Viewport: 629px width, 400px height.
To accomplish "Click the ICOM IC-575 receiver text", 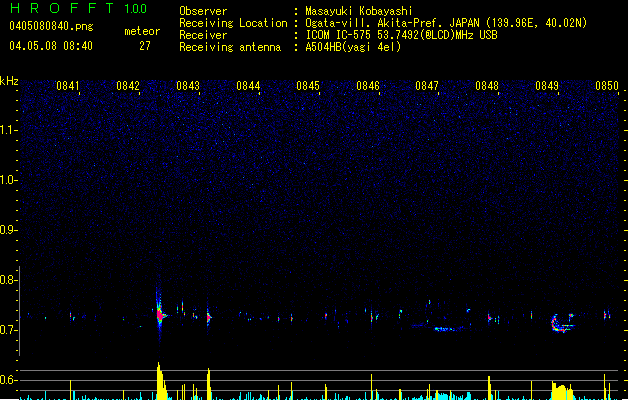I will click(x=401, y=35).
